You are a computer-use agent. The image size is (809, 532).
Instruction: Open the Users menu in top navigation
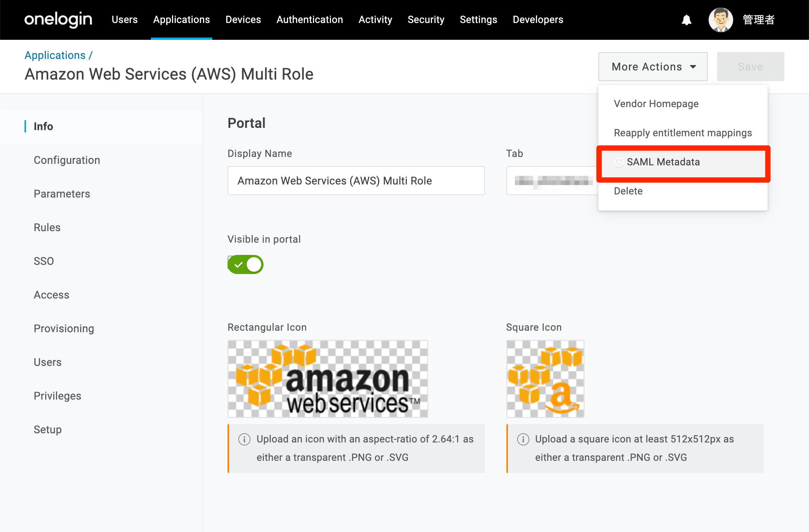[124, 20]
